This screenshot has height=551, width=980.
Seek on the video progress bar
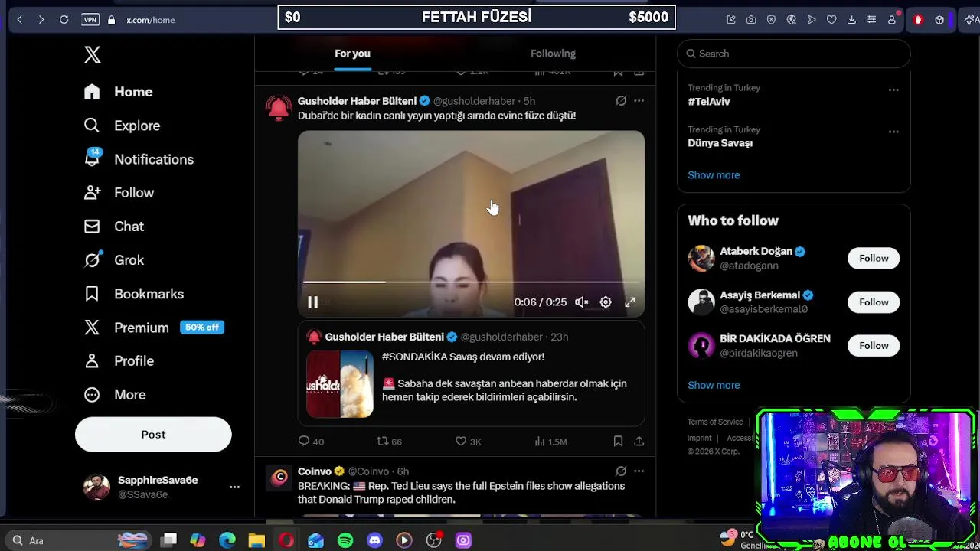click(x=471, y=282)
